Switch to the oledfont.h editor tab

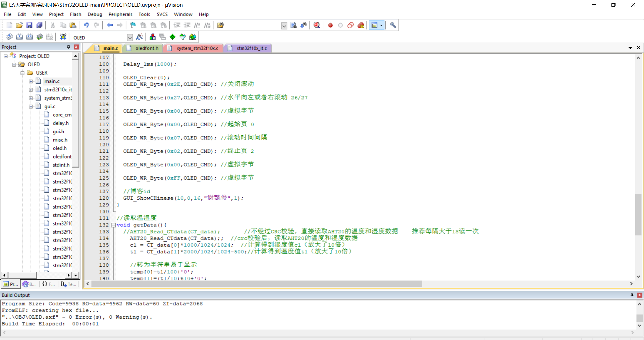coord(143,48)
